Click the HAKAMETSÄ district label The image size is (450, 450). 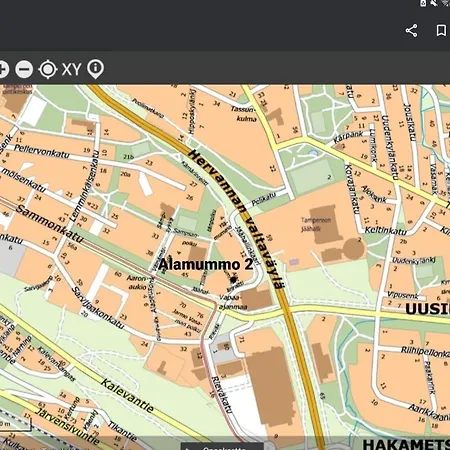point(406,445)
